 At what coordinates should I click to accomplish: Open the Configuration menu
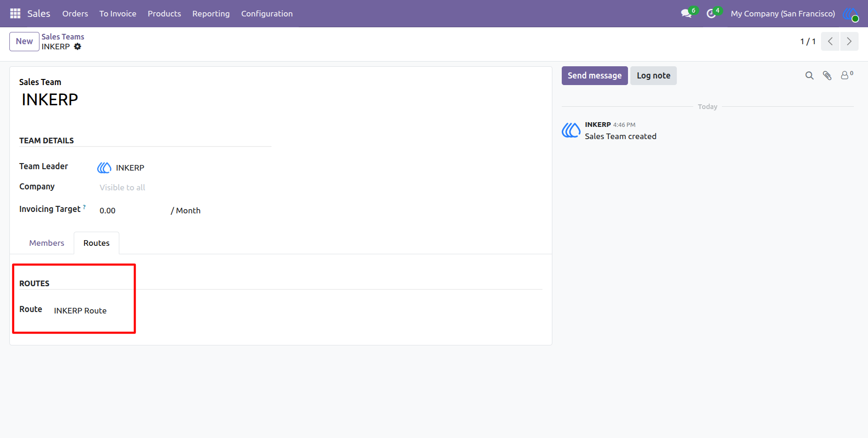pos(267,14)
